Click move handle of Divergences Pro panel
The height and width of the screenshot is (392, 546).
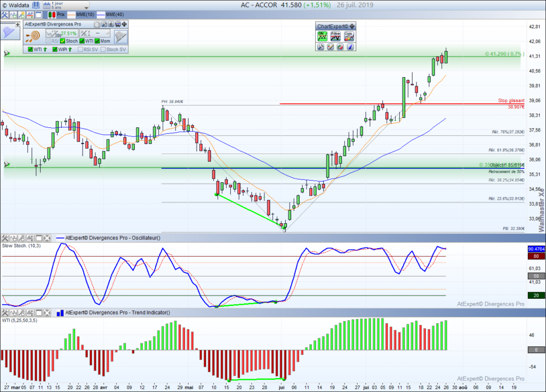click(124, 24)
